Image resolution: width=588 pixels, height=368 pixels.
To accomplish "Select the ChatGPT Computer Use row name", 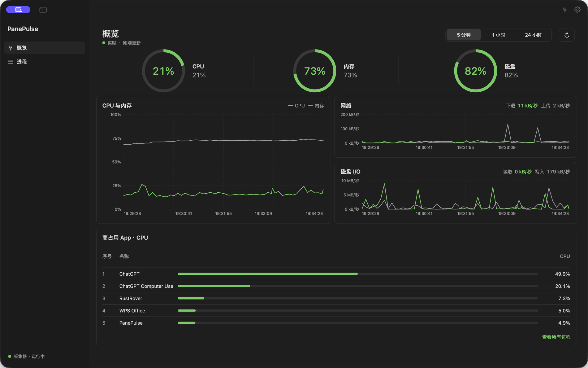I will point(146,286).
